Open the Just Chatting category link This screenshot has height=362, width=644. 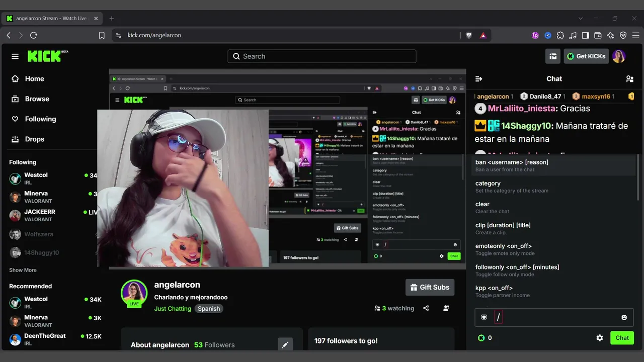point(173,309)
